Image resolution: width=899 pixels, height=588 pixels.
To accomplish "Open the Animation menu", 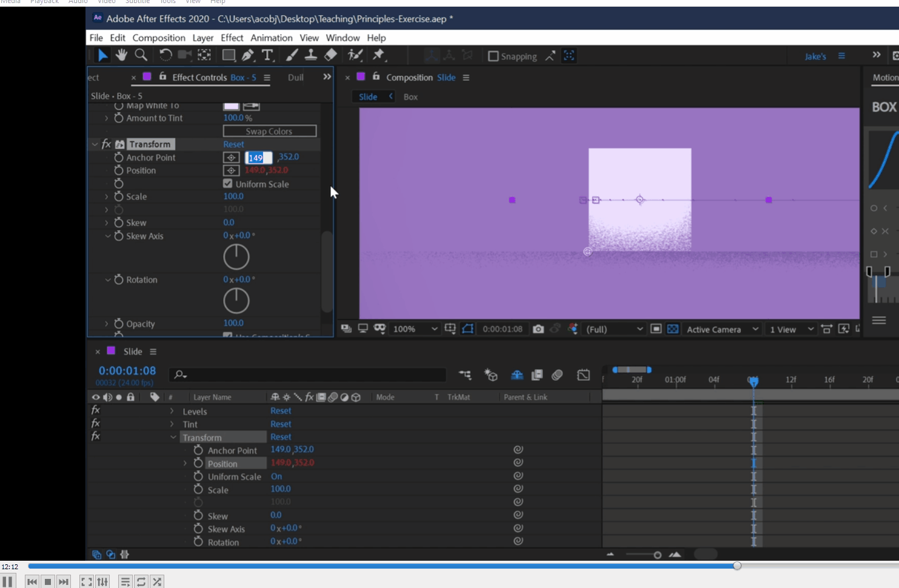I will click(272, 38).
